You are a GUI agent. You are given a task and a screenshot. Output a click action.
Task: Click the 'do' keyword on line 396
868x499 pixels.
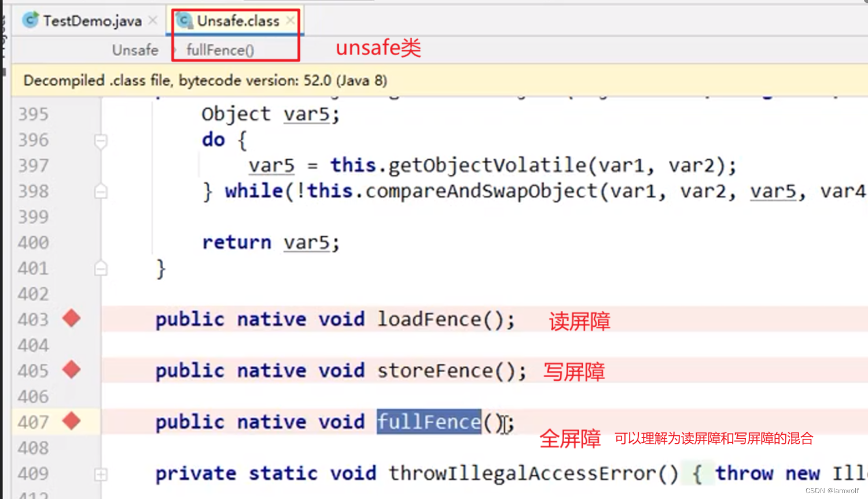(x=213, y=140)
